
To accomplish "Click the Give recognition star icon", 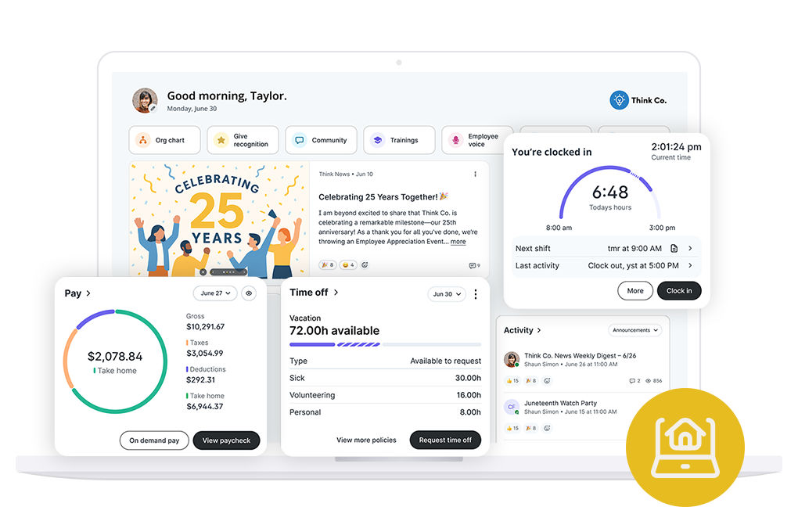I will click(221, 140).
